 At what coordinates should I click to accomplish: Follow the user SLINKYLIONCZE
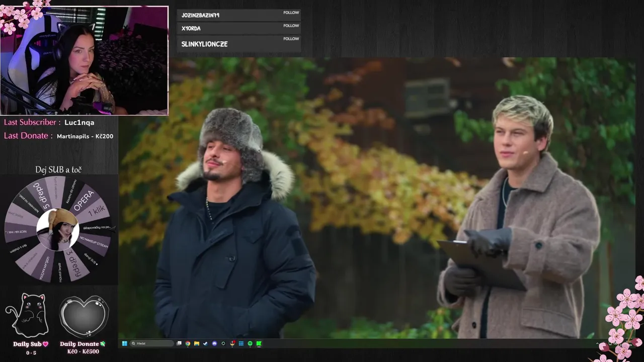(291, 39)
